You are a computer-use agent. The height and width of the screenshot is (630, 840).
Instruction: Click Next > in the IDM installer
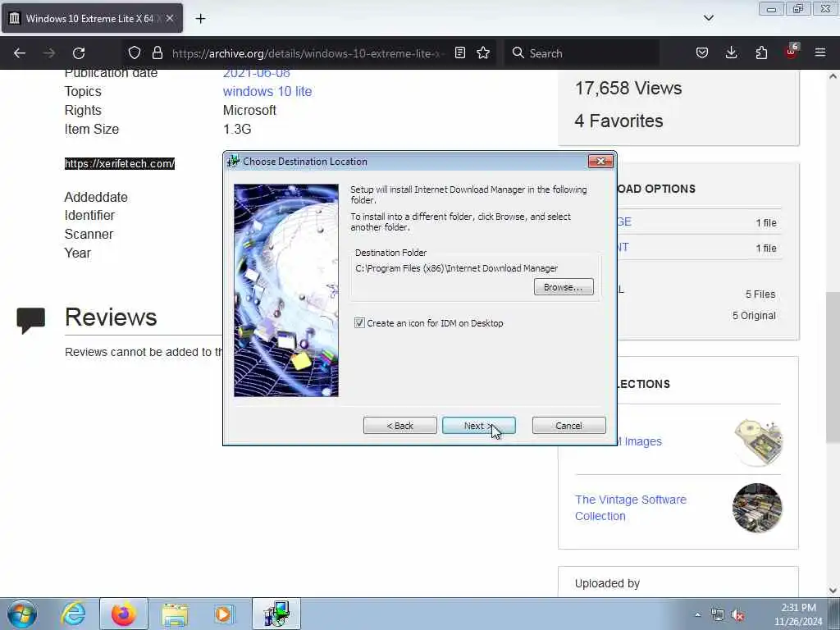click(x=478, y=426)
